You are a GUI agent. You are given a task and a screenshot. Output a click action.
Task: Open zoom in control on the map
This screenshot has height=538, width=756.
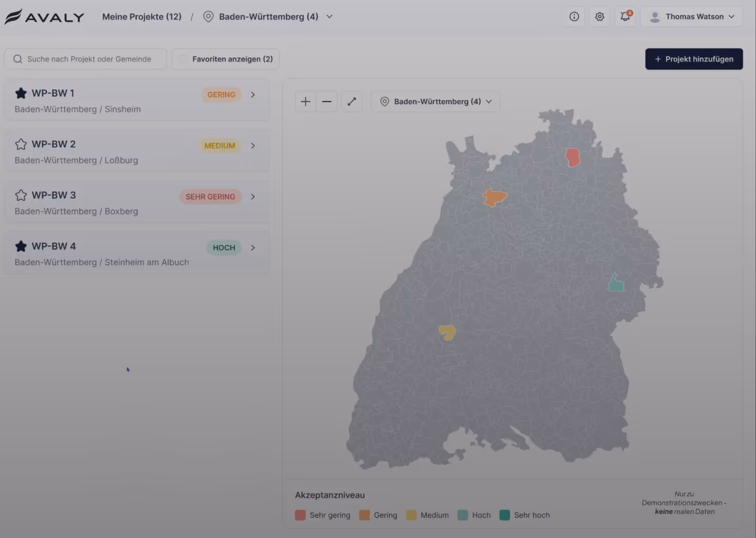click(x=305, y=101)
